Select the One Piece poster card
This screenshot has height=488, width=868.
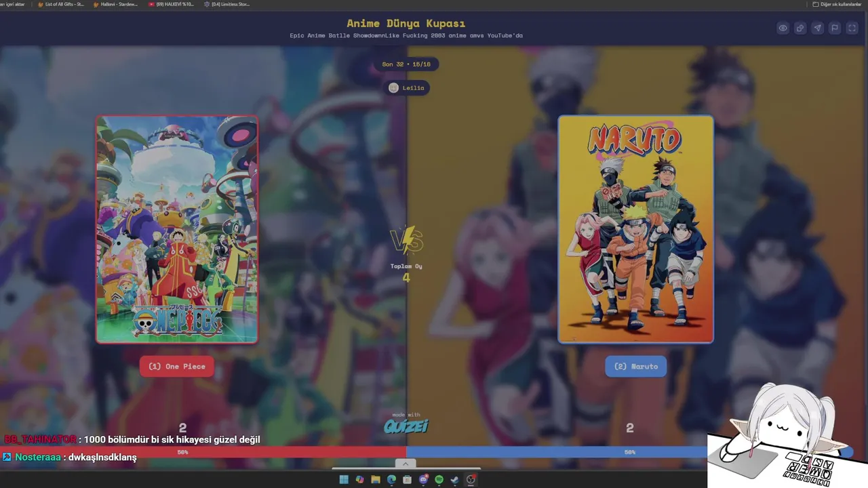click(x=177, y=229)
